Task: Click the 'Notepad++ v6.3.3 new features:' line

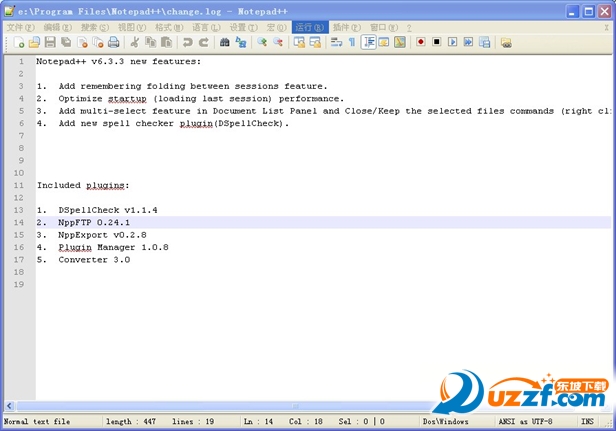Action: [x=118, y=61]
